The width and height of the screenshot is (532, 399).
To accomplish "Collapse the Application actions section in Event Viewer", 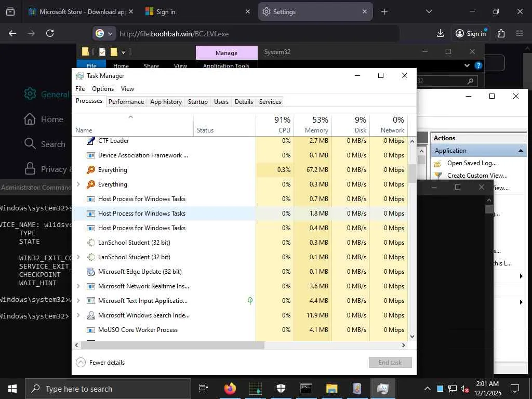I will 521,151.
